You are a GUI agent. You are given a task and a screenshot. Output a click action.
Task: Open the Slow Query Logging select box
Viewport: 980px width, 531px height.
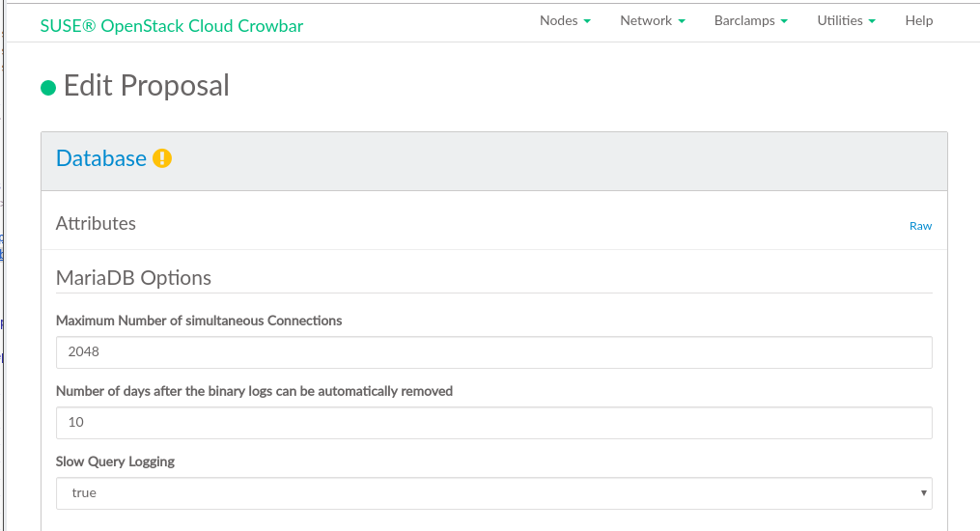493,493
